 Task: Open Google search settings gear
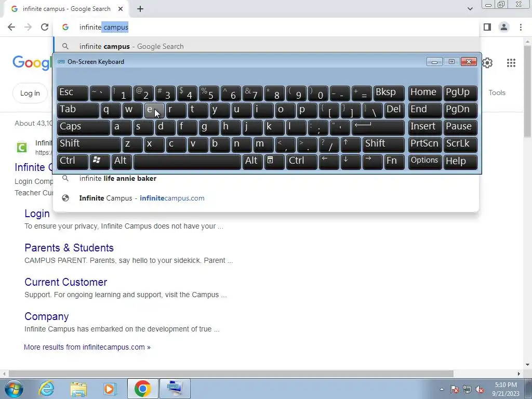(x=487, y=63)
